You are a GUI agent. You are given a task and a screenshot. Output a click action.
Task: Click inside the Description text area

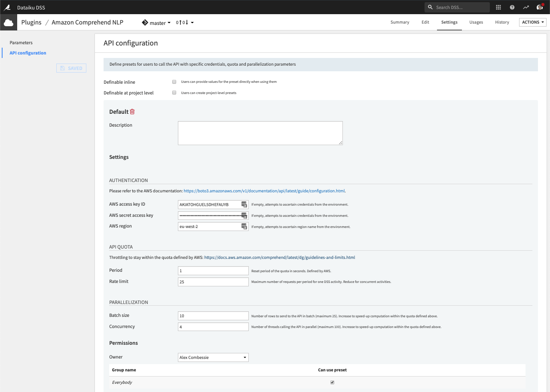pos(260,133)
